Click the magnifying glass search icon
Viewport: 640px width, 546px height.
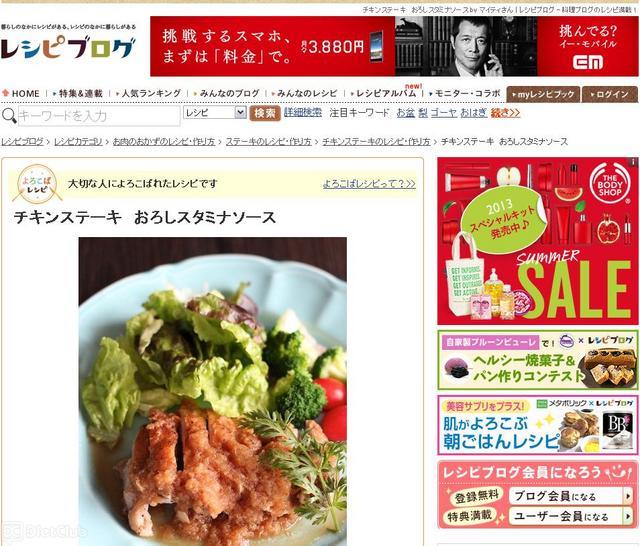(x=9, y=115)
